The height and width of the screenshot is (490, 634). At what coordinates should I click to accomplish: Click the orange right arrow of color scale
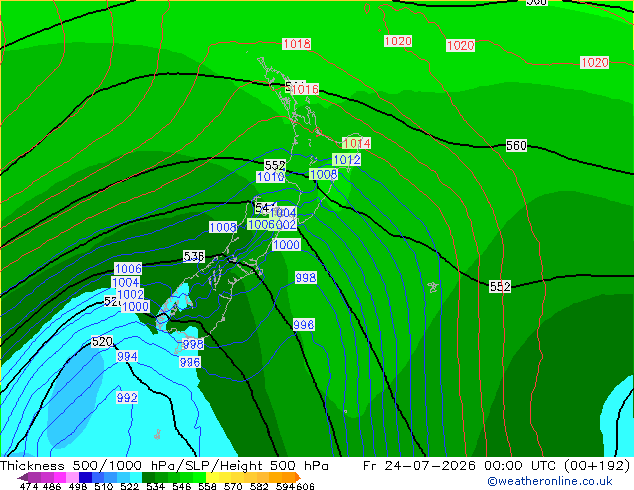point(298,477)
